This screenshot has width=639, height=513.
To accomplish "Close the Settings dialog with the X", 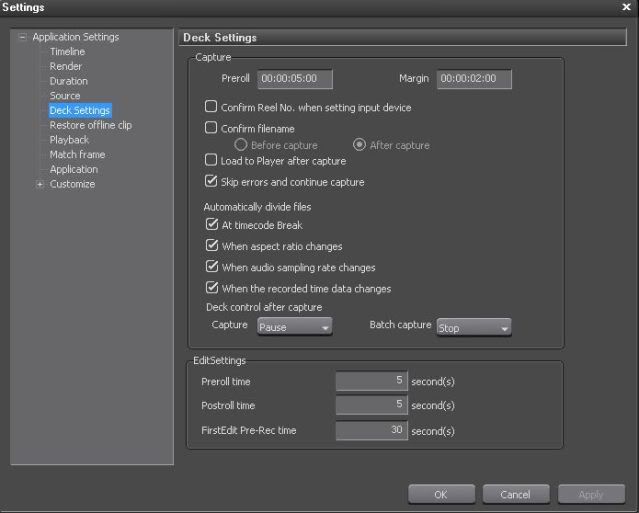I will pos(626,7).
